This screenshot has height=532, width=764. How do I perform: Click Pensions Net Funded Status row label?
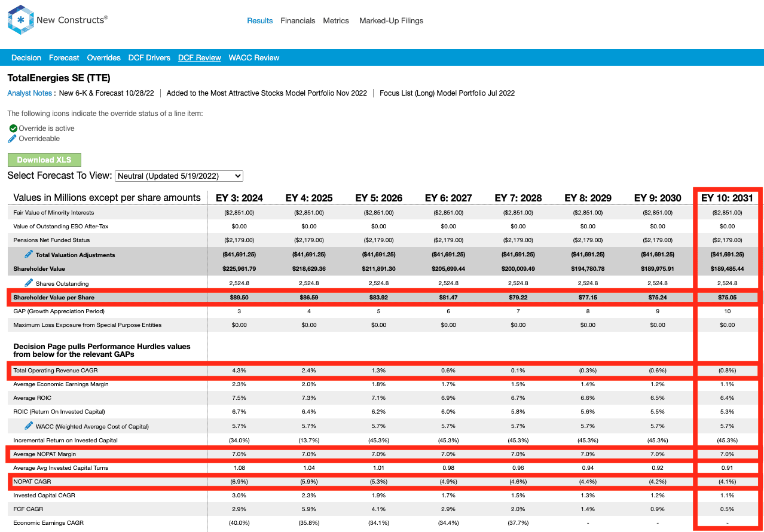[51, 240]
